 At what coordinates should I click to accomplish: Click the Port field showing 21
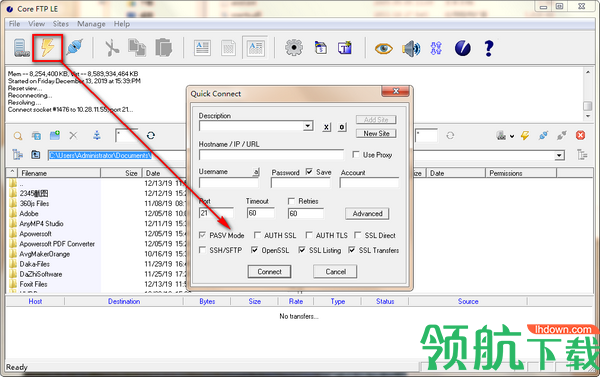coord(216,213)
